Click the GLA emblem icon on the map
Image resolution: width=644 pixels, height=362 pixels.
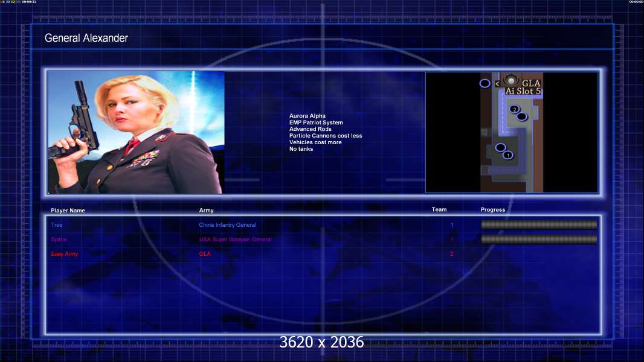pyautogui.click(x=511, y=80)
